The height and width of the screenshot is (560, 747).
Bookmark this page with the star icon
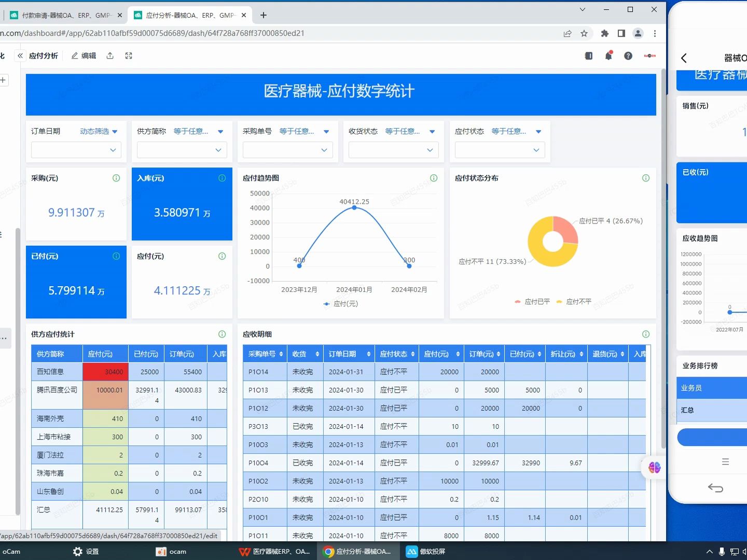coord(584,33)
